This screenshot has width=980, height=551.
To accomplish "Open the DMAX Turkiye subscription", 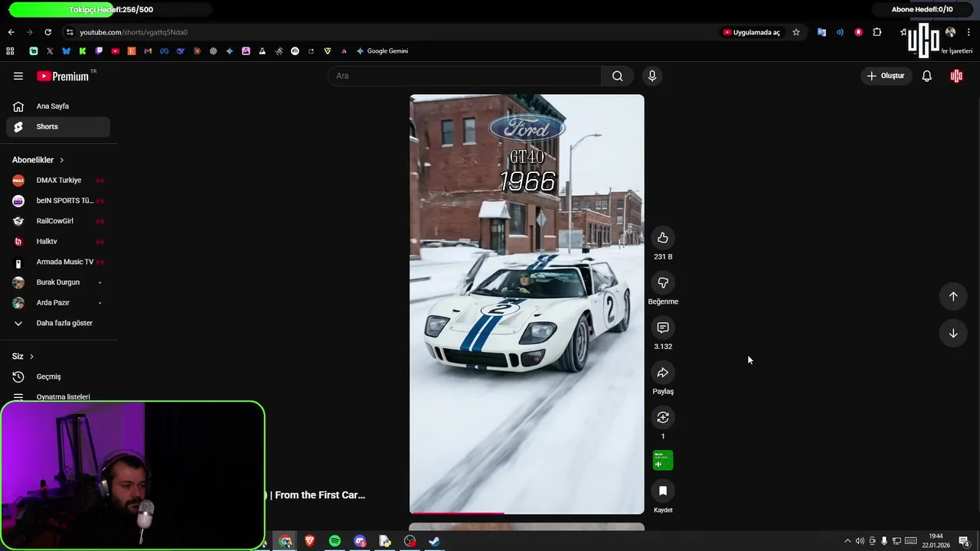I will click(x=58, y=181).
